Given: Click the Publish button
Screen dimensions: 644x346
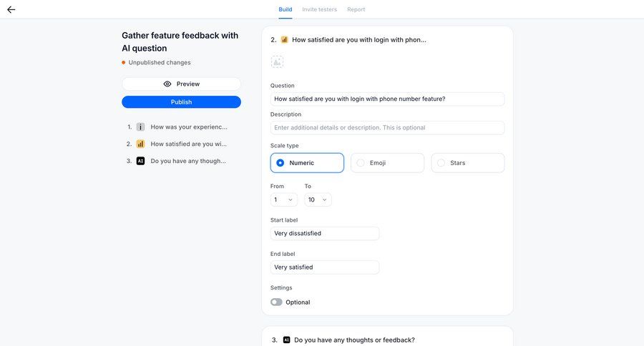Looking at the screenshot, I should point(181,102).
